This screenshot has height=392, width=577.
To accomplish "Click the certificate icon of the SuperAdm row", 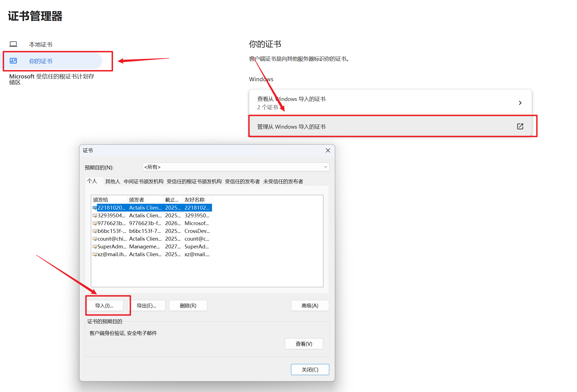I will pyautogui.click(x=95, y=246).
